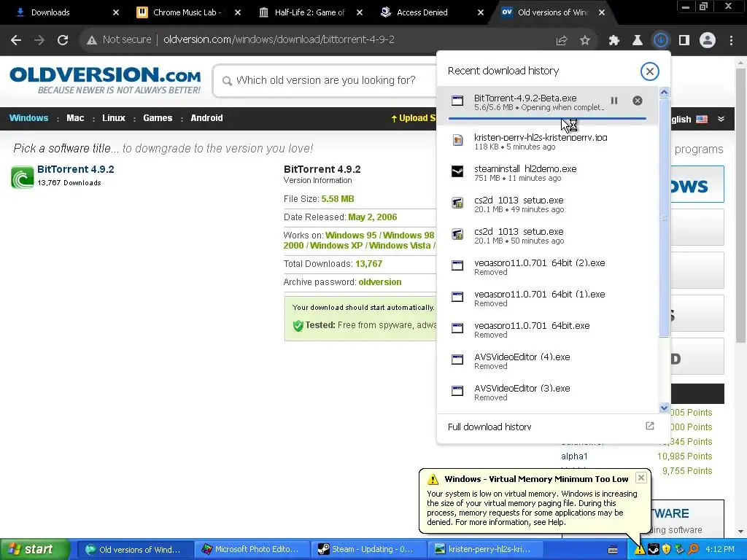Click the Upload Software link
Viewport: 747px width, 560px height.
pos(413,118)
